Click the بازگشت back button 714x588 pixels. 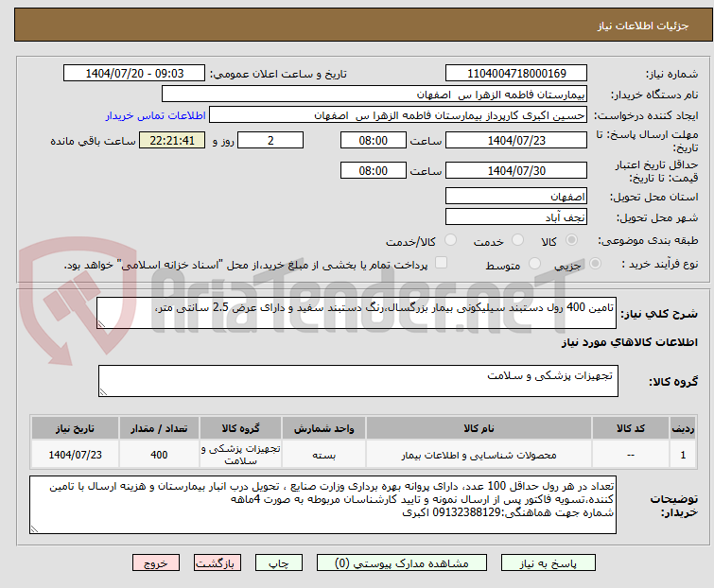coord(218,563)
